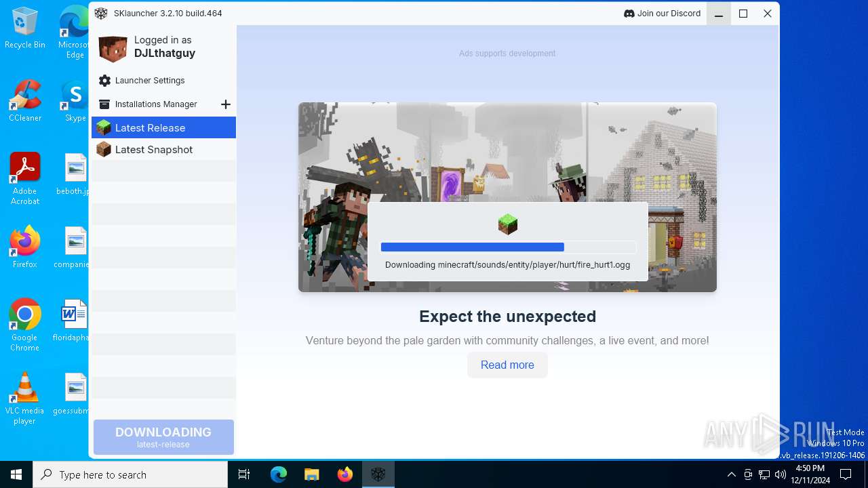Click the Minecraft pale garden banner image
Screen dimensions: 868x488
click(507, 197)
